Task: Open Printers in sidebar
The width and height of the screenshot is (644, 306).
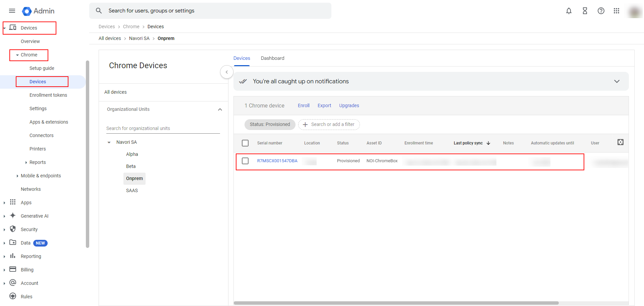Action: [38, 149]
